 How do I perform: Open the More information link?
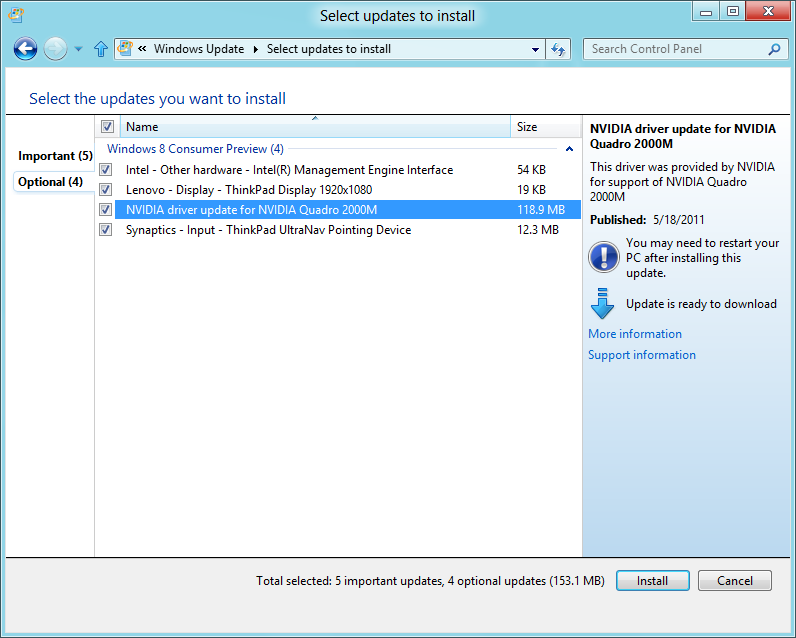pyautogui.click(x=635, y=333)
